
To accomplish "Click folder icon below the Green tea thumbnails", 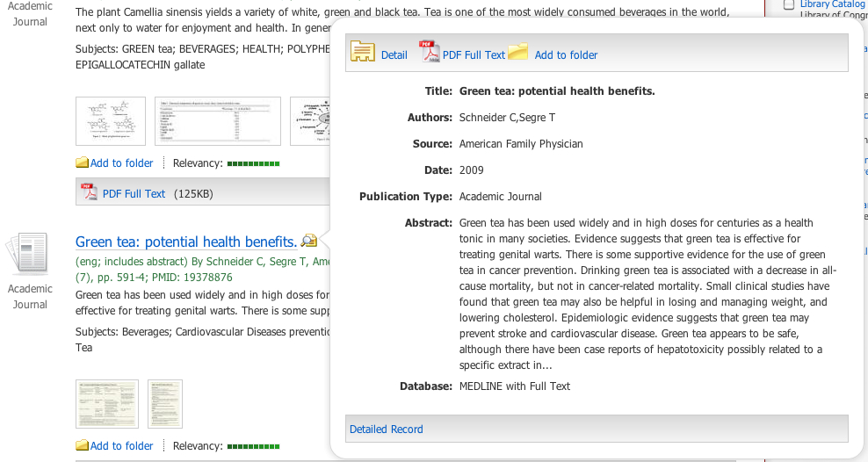I will [83, 446].
